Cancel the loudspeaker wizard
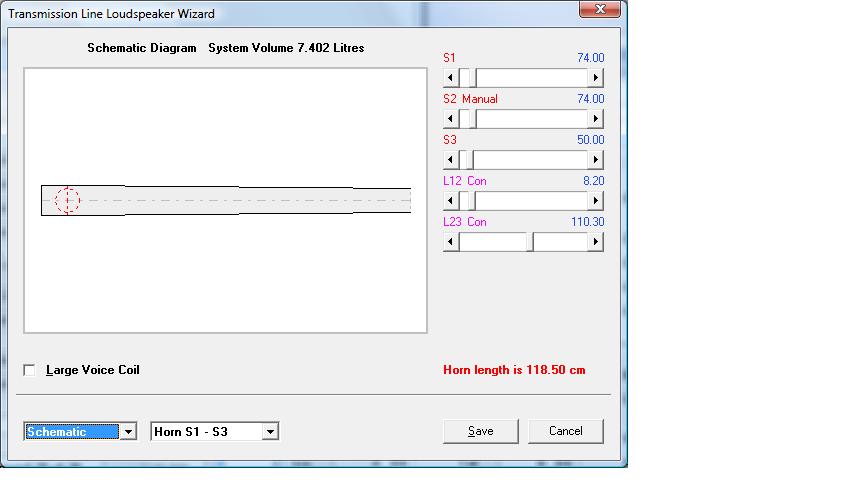 pyautogui.click(x=566, y=431)
